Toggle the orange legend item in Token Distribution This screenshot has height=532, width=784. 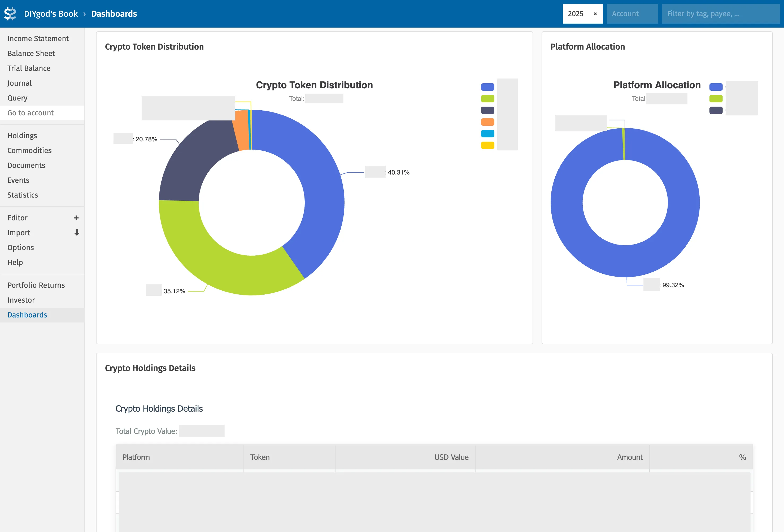tap(487, 122)
